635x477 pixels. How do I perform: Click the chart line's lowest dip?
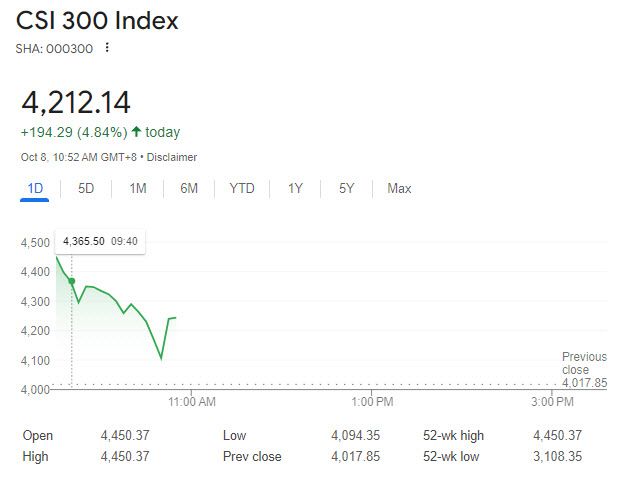pyautogui.click(x=161, y=358)
